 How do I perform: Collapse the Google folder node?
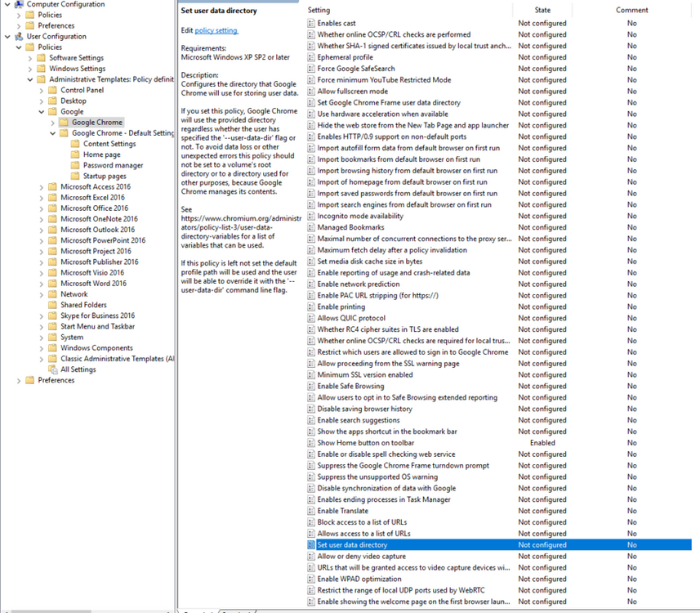pyautogui.click(x=42, y=112)
